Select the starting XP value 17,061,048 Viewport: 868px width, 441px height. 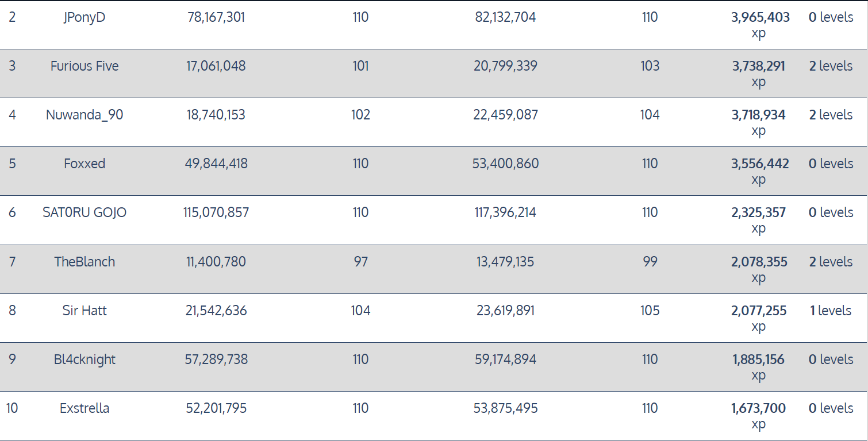(216, 66)
